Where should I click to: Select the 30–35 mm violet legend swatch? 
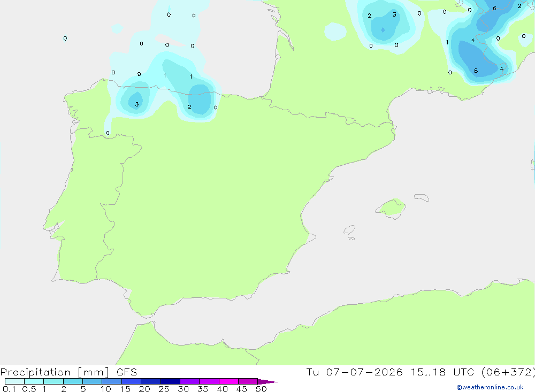pos(189,381)
